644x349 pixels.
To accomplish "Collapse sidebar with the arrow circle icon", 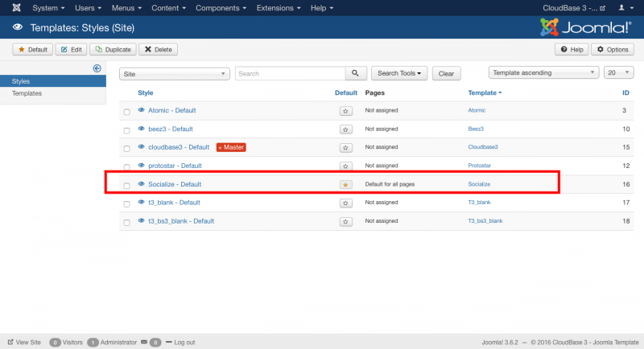I will (x=97, y=68).
